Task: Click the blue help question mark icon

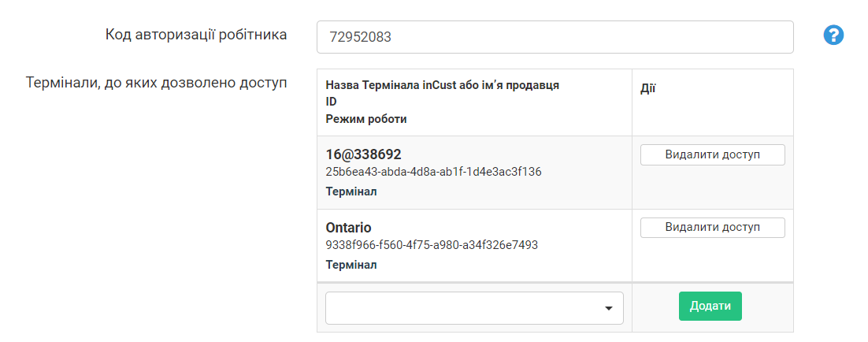Action: pos(833,35)
